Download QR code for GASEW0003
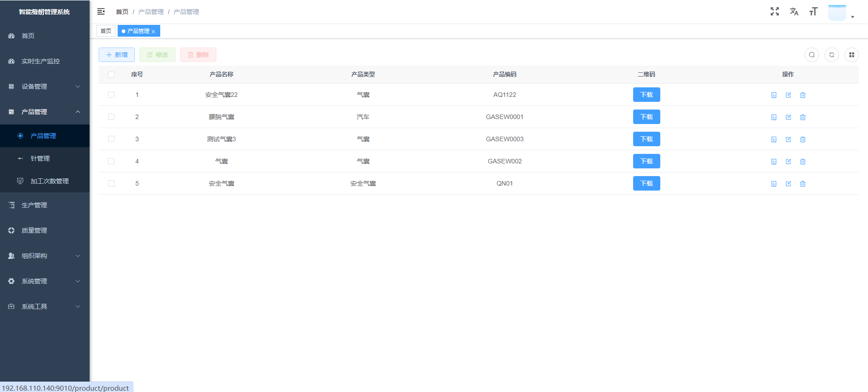This screenshot has height=392, width=868. pyautogui.click(x=646, y=139)
